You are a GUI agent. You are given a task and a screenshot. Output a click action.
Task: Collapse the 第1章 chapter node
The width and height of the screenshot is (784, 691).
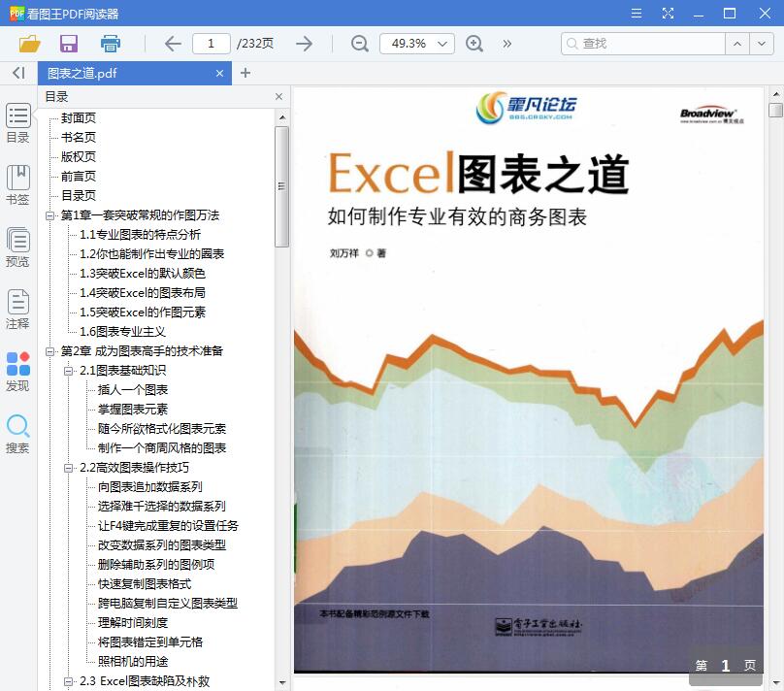[49, 215]
